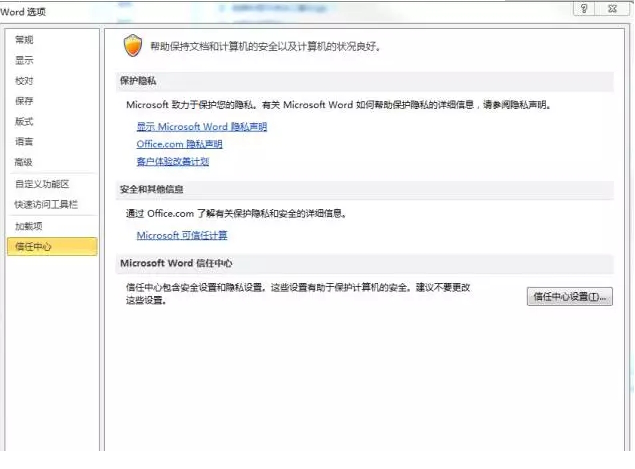This screenshot has height=469, width=635.
Task: Open the Microsoft 可信任计算 link
Action: click(x=182, y=235)
